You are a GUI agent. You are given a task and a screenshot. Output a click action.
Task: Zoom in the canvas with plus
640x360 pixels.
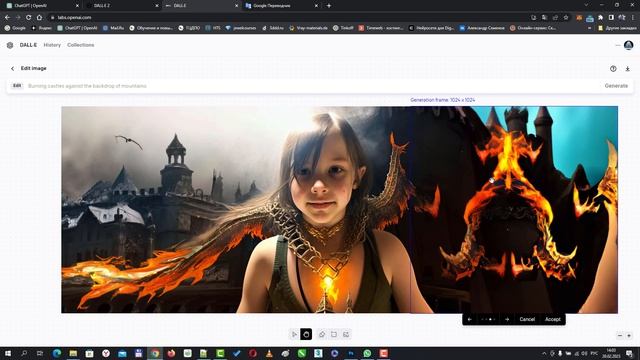coord(629,336)
